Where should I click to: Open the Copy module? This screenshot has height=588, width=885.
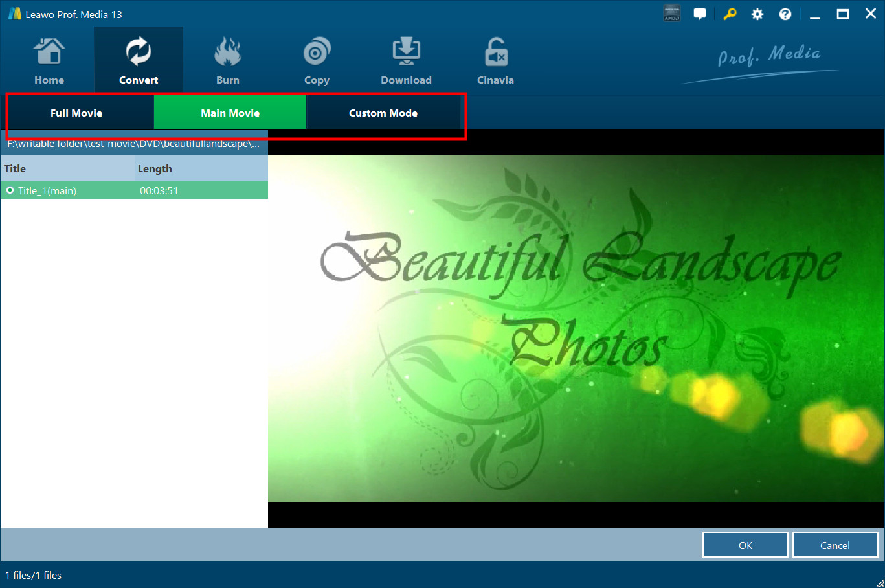tap(317, 61)
